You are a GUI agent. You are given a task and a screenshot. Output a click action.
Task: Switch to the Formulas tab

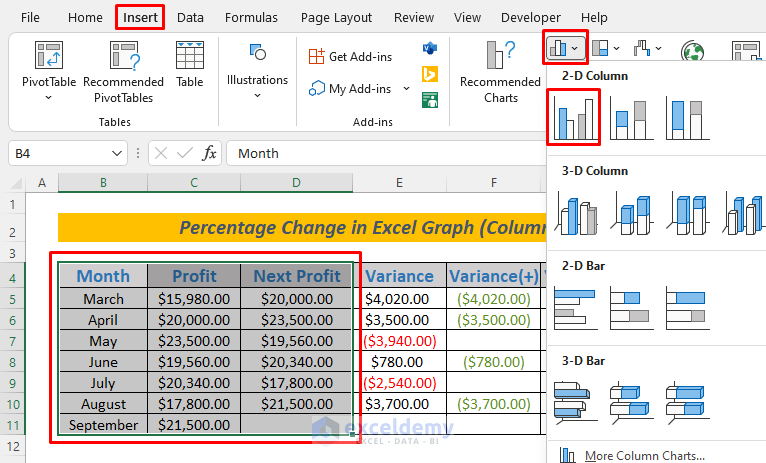coord(251,18)
